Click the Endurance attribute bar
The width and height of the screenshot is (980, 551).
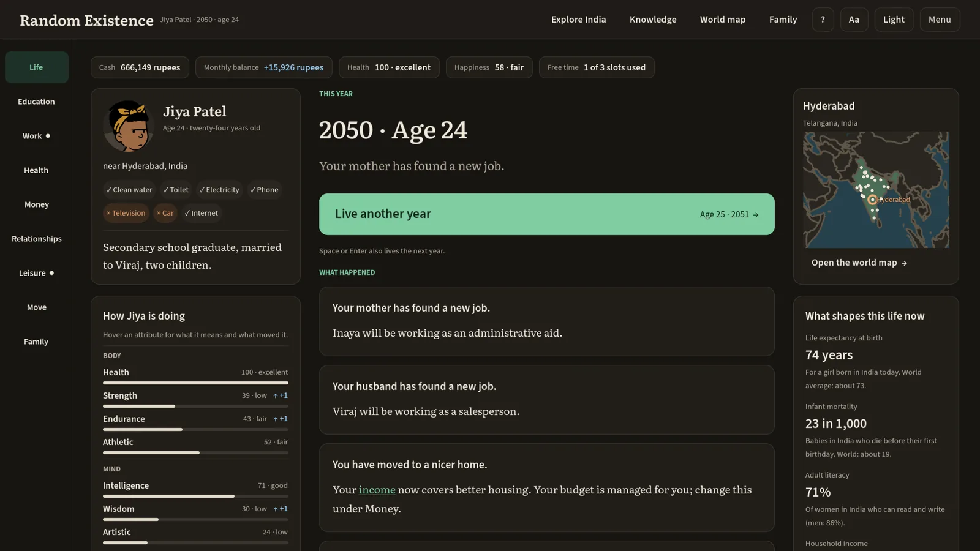[195, 429]
